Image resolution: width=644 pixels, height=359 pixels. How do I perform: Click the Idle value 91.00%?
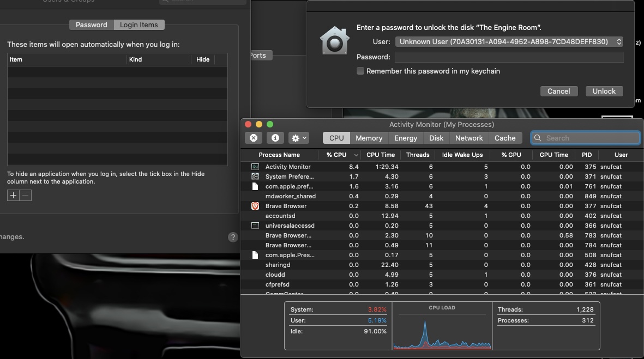click(x=375, y=331)
